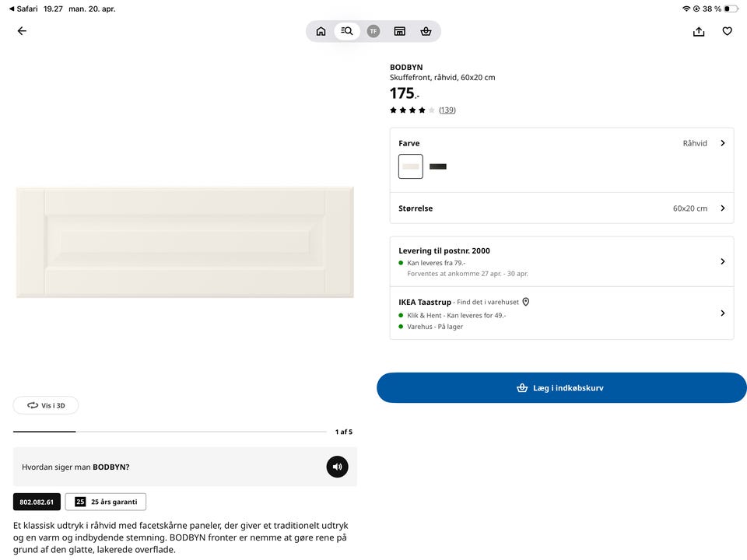The height and width of the screenshot is (560, 747).
Task: Select the råhvid color swatch
Action: coord(411,166)
